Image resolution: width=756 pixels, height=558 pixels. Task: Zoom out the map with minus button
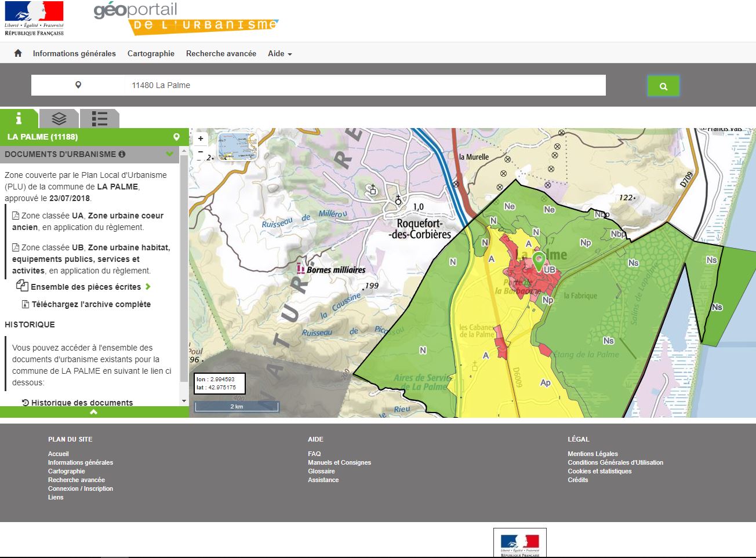pyautogui.click(x=201, y=152)
